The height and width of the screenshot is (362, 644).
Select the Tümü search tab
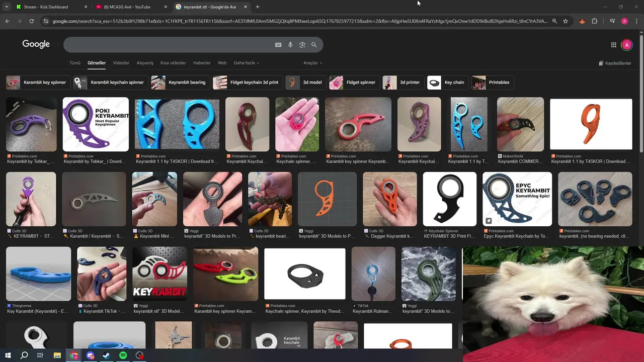tap(75, 63)
